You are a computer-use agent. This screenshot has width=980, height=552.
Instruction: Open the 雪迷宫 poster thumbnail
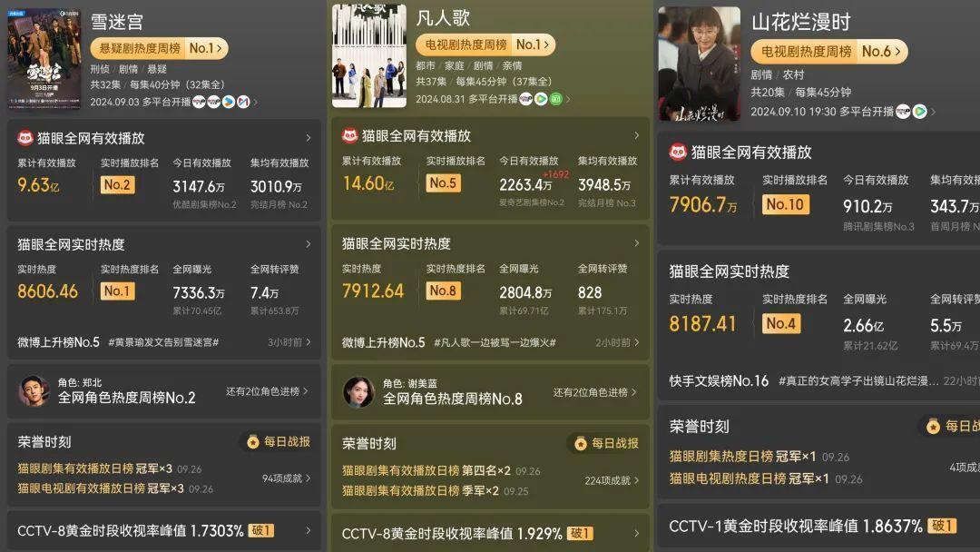click(44, 57)
